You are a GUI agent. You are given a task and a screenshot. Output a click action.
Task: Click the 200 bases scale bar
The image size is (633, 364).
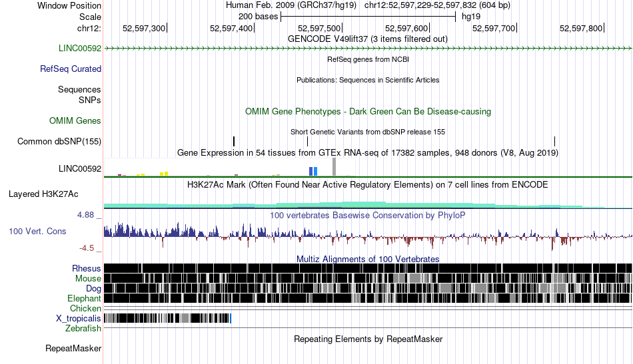pyautogui.click(x=368, y=17)
